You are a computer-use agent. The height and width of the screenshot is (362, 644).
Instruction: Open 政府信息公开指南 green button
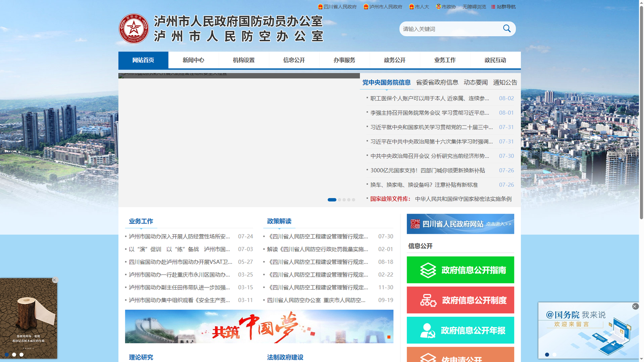tap(460, 270)
